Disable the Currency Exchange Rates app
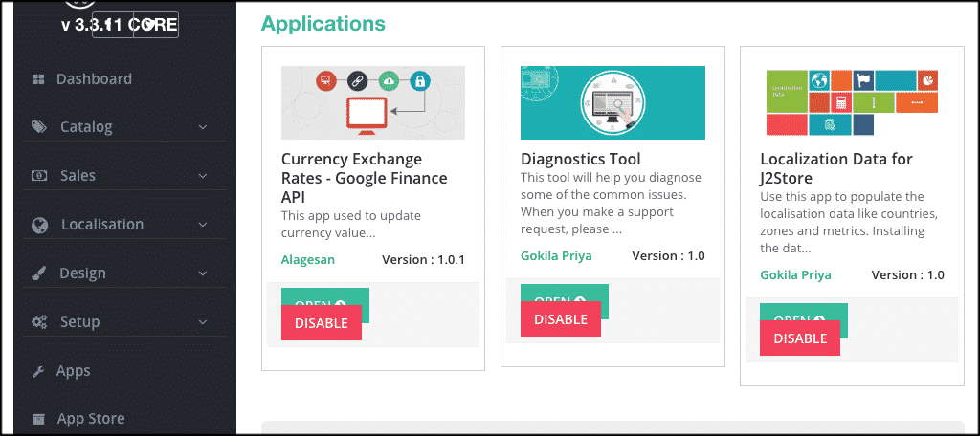The width and height of the screenshot is (980, 436). coord(322,323)
